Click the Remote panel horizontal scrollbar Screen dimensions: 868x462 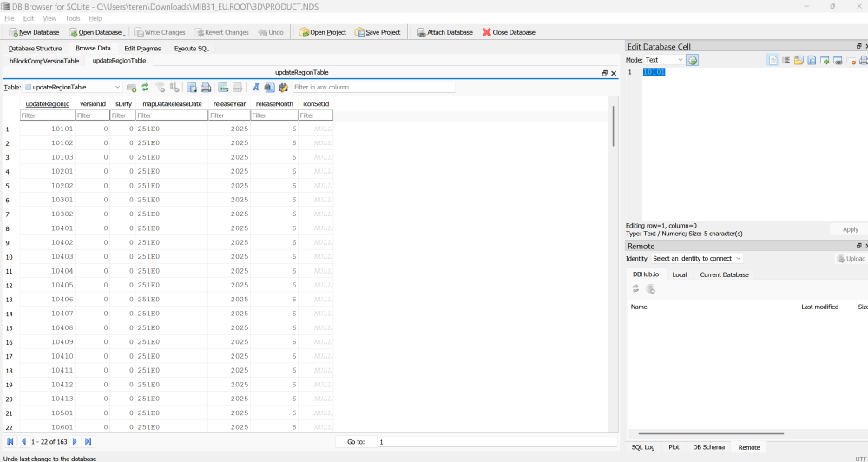coord(711,433)
